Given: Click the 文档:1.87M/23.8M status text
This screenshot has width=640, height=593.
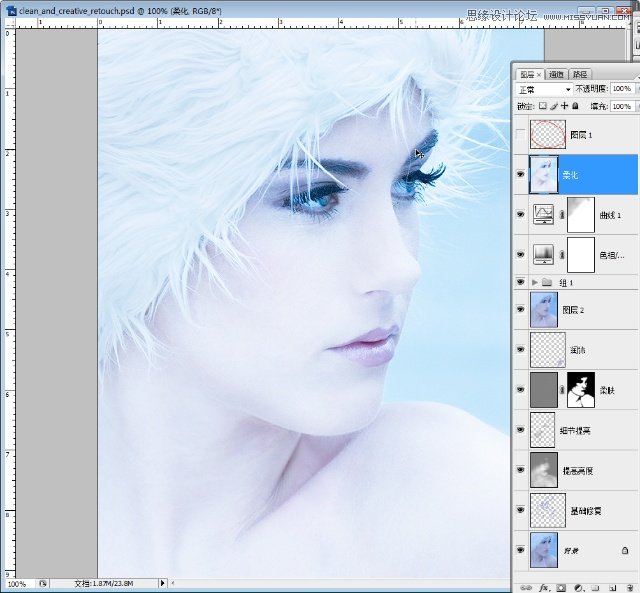Looking at the screenshot, I should click(104, 584).
